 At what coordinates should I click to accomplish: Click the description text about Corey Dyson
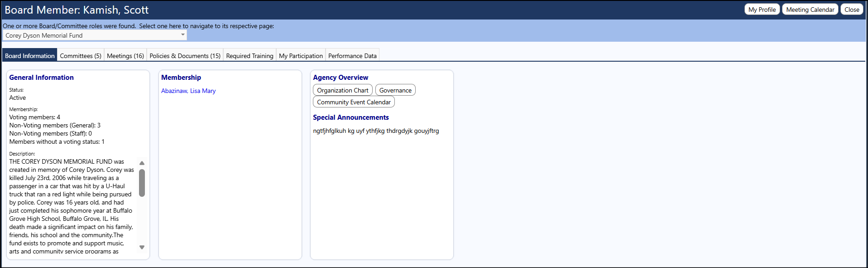pos(72,206)
